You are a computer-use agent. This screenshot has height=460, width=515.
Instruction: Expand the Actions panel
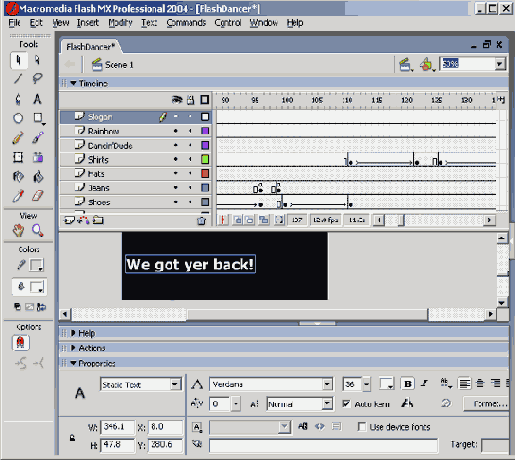tap(73, 348)
